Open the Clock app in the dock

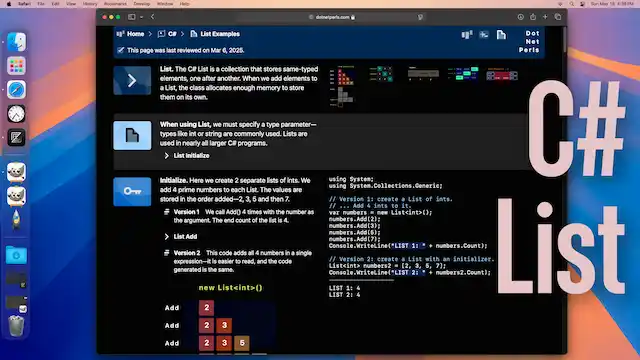pos(16,114)
